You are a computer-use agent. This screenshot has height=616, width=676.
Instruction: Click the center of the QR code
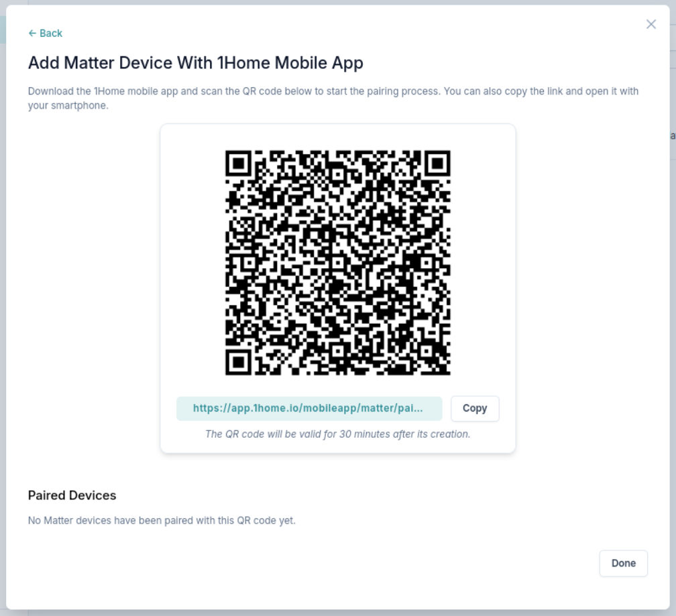pyautogui.click(x=337, y=263)
